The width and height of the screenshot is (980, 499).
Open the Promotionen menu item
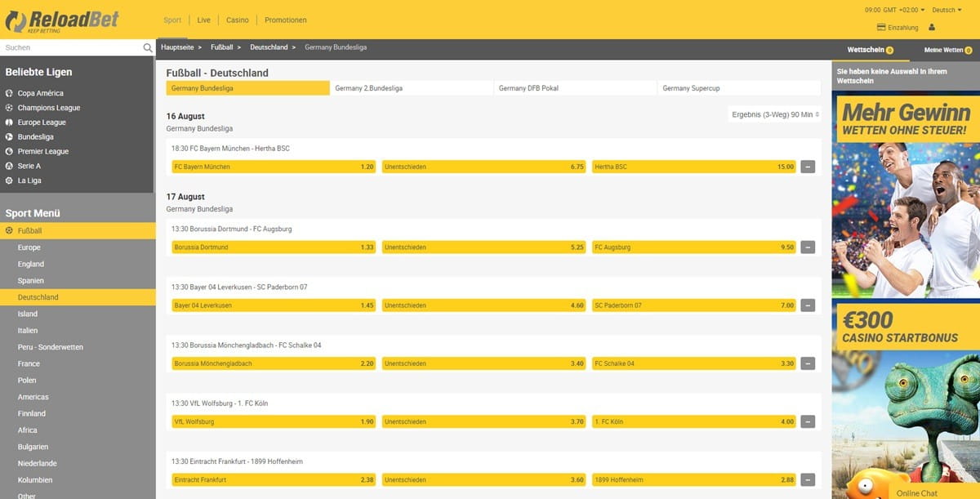click(x=286, y=20)
